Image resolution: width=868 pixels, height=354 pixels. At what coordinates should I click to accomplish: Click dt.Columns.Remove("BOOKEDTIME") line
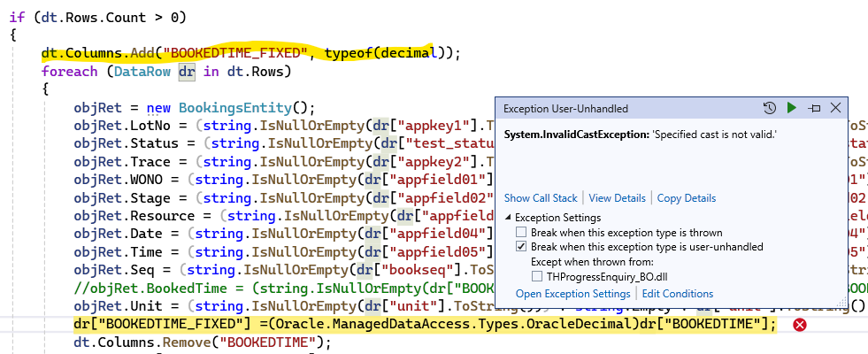tap(202, 342)
